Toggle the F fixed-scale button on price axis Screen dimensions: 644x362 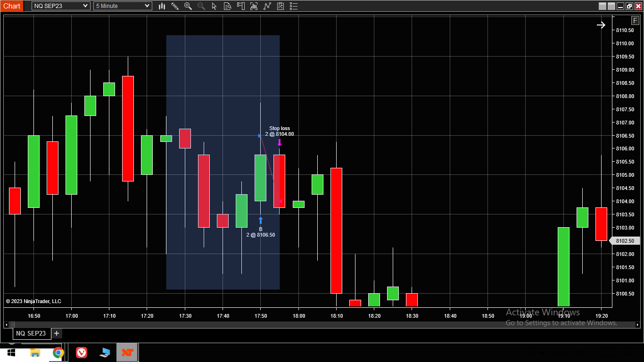coord(636,21)
